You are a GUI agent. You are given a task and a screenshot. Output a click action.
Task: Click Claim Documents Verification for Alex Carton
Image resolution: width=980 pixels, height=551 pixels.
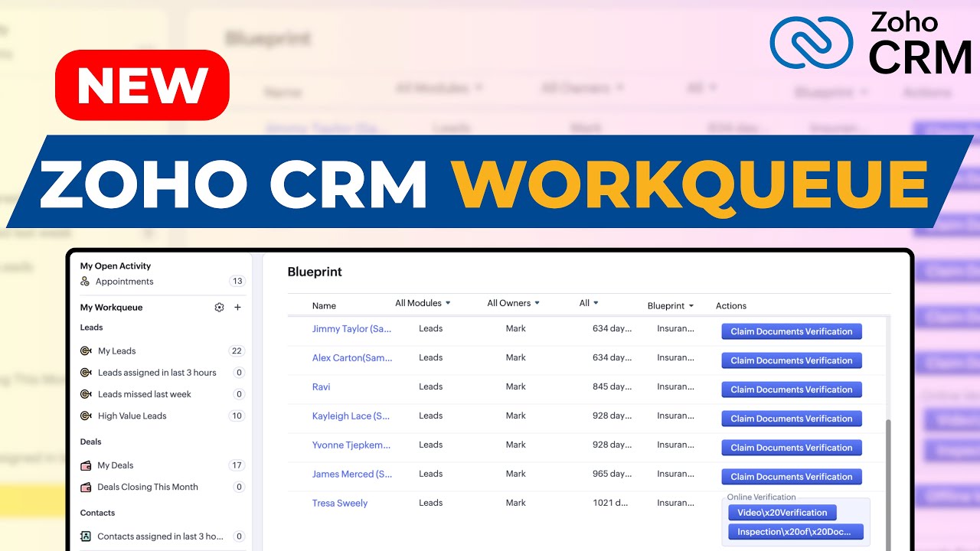(792, 360)
